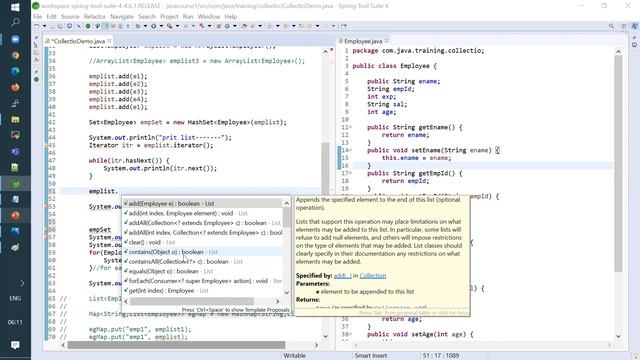This screenshot has height=360, width=640.
Task: Click the Writable status bar entry
Action: [x=295, y=356]
